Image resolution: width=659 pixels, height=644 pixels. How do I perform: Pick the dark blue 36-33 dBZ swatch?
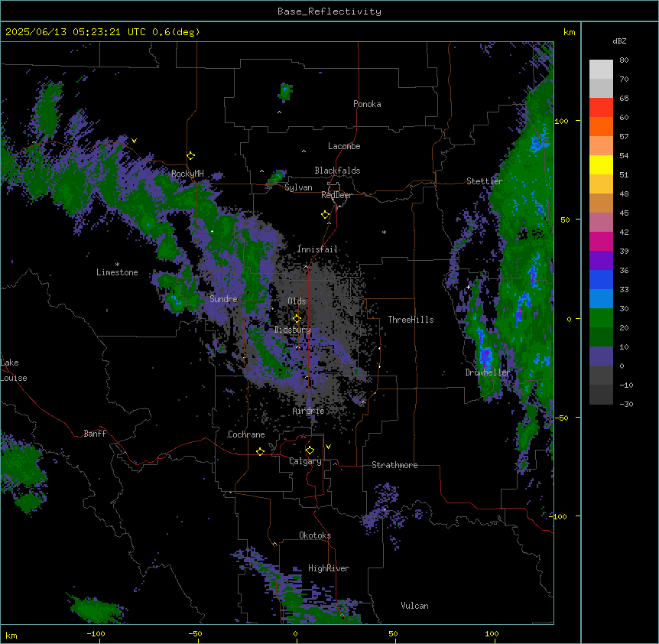(x=601, y=279)
